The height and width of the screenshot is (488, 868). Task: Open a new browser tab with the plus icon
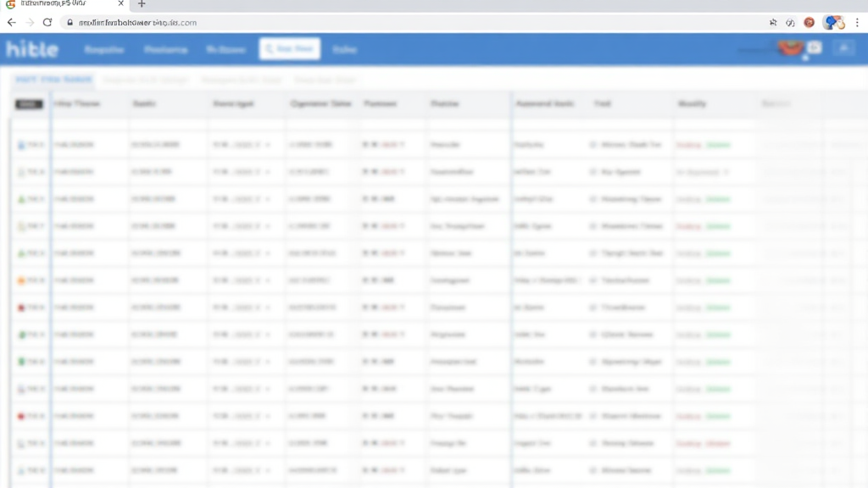point(142,4)
